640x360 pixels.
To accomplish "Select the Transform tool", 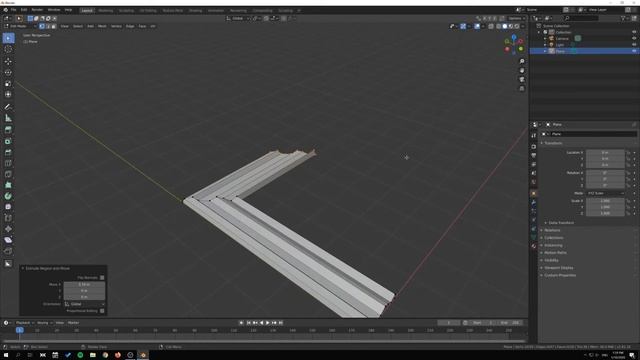I will pyautogui.click(x=8, y=94).
